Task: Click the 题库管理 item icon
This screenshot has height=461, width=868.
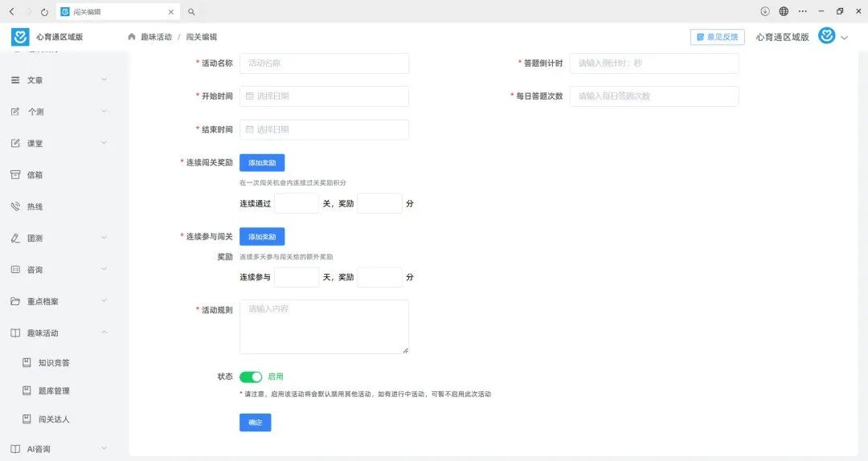Action: click(27, 390)
